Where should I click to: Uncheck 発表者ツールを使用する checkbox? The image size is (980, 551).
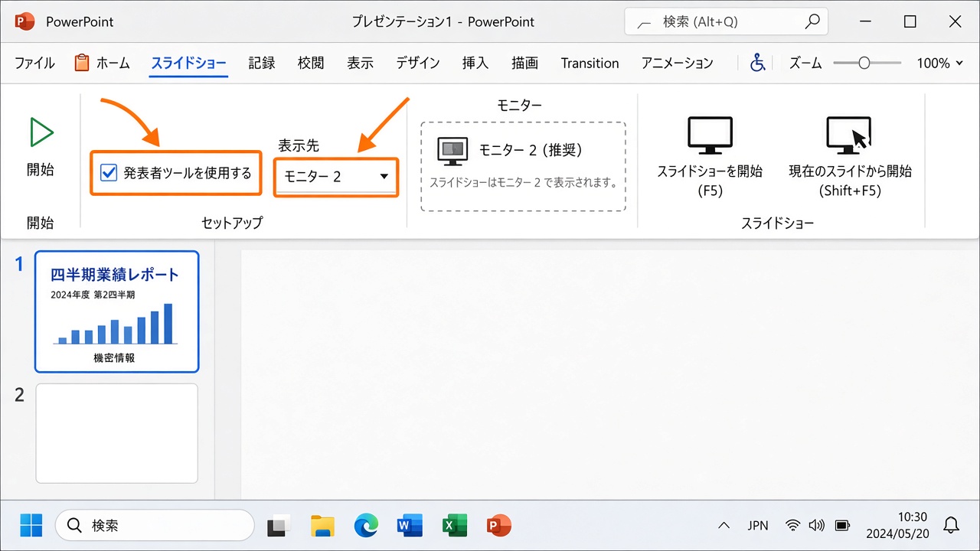(x=109, y=173)
